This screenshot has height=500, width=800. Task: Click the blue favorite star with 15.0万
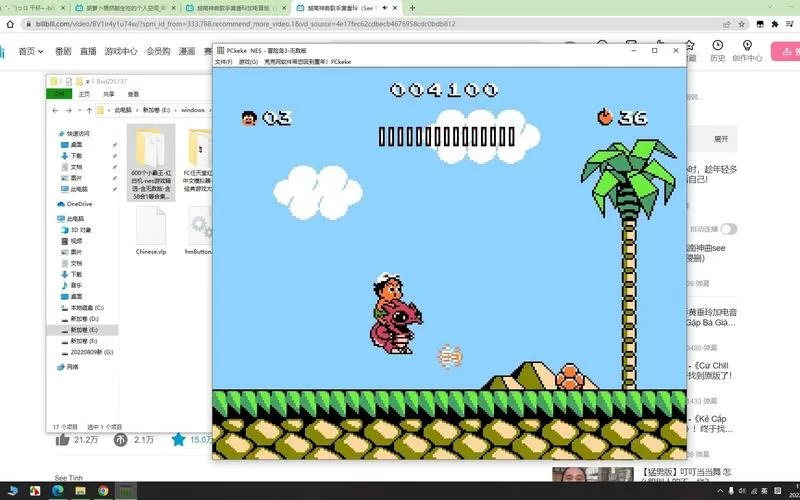click(x=178, y=439)
